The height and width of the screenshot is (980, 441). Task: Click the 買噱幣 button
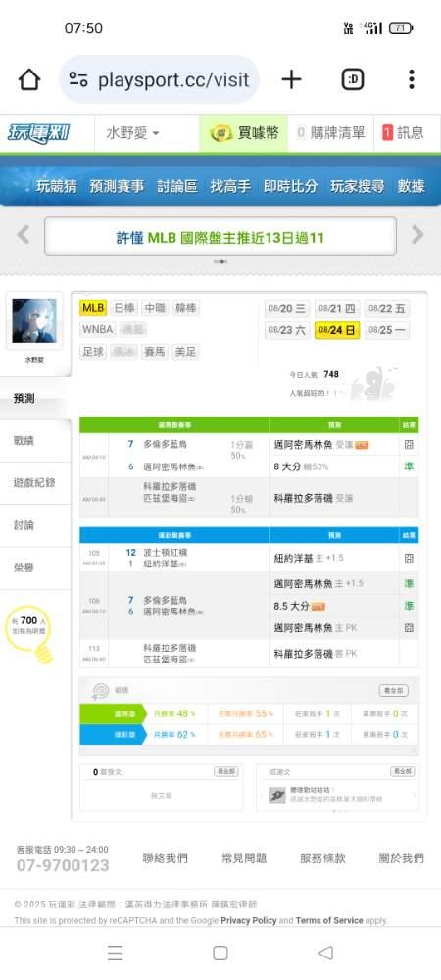coord(244,133)
